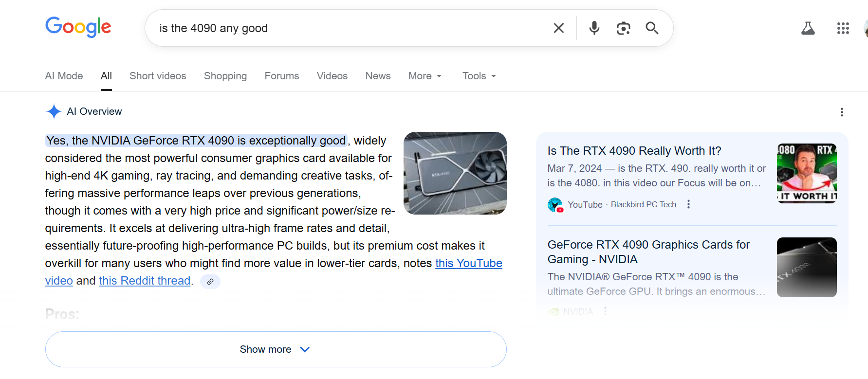This screenshot has height=379, width=868.
Task: Click the 'Mar 7, 2024' snippet text
Action: pyautogui.click(x=574, y=168)
